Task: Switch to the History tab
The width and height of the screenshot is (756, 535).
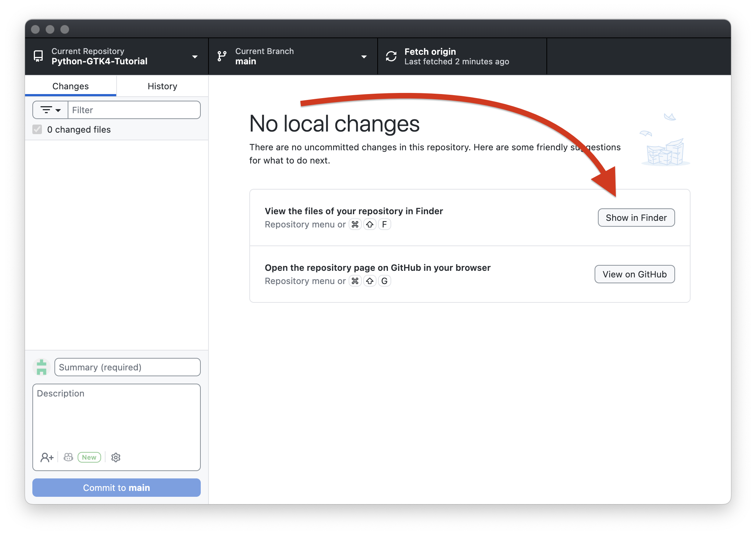Action: [163, 86]
